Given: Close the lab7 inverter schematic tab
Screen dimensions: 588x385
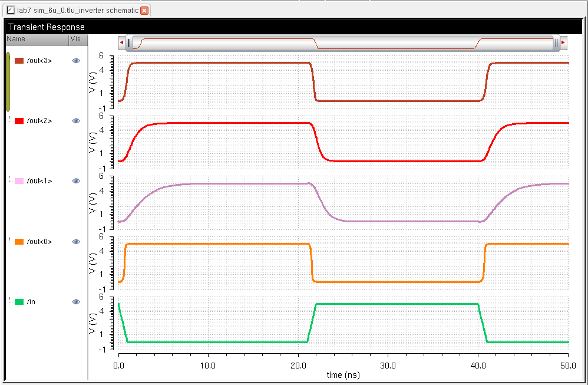Looking at the screenshot, I should pos(144,11).
